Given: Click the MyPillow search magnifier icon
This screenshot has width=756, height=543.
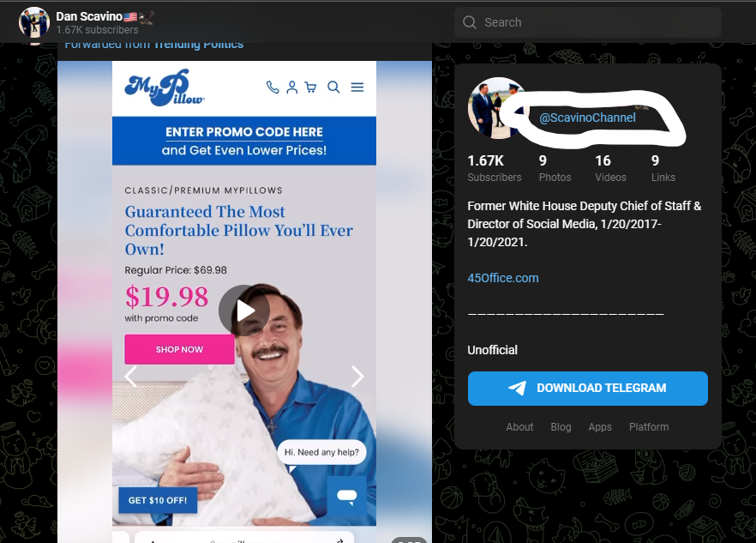Looking at the screenshot, I should point(333,87).
